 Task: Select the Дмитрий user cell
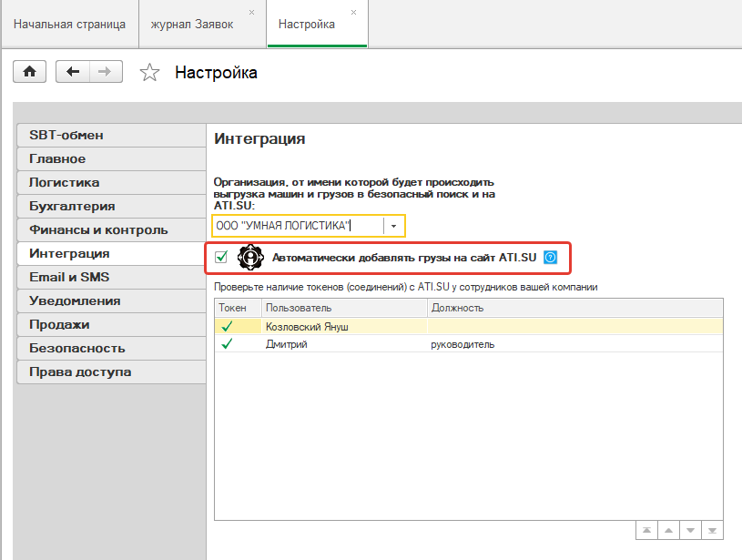[344, 344]
